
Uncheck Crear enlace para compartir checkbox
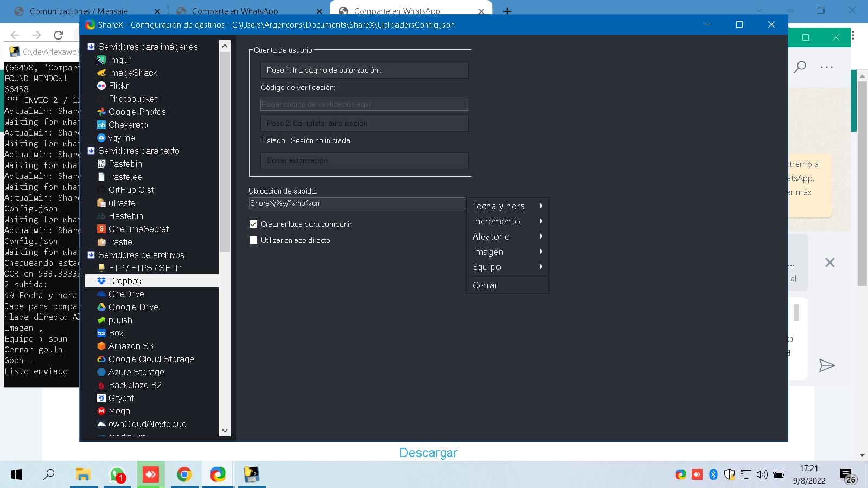[253, 224]
